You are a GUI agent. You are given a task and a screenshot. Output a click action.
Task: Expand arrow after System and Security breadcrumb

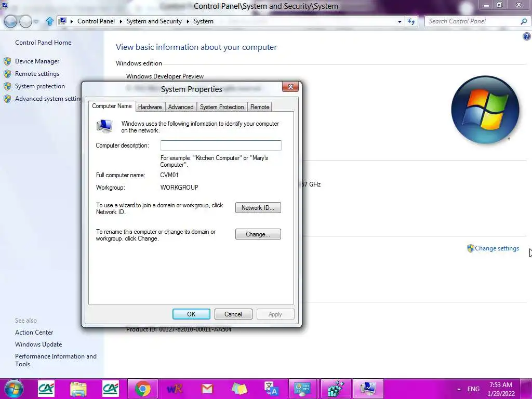[x=188, y=21]
